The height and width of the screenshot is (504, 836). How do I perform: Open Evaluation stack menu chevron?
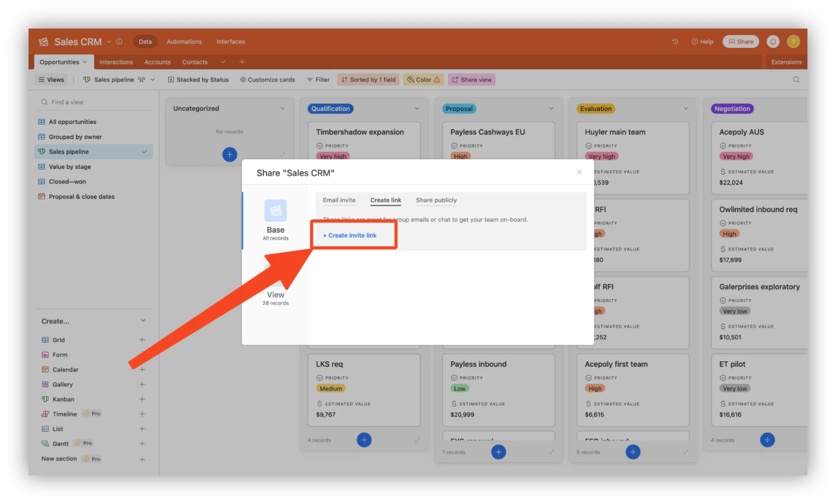pos(685,108)
